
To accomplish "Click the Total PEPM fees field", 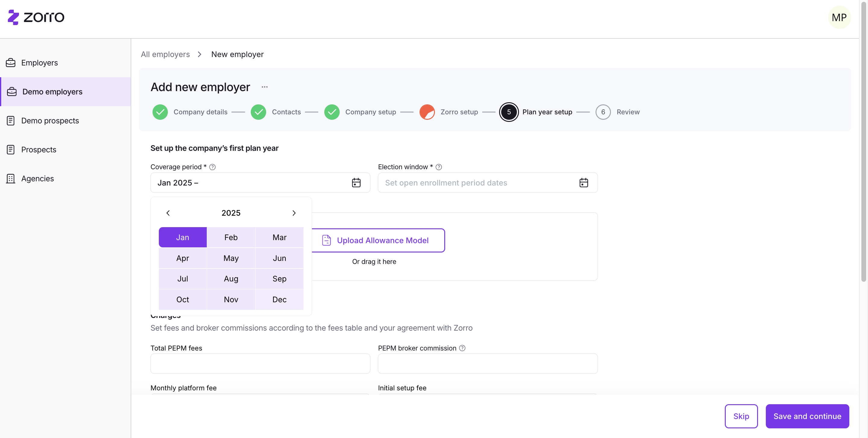I will click(260, 363).
